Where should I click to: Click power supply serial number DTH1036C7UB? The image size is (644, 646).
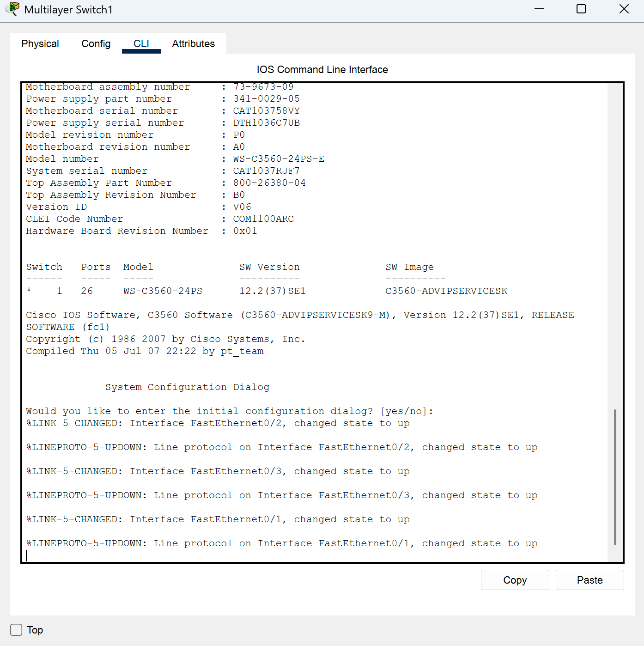(267, 123)
